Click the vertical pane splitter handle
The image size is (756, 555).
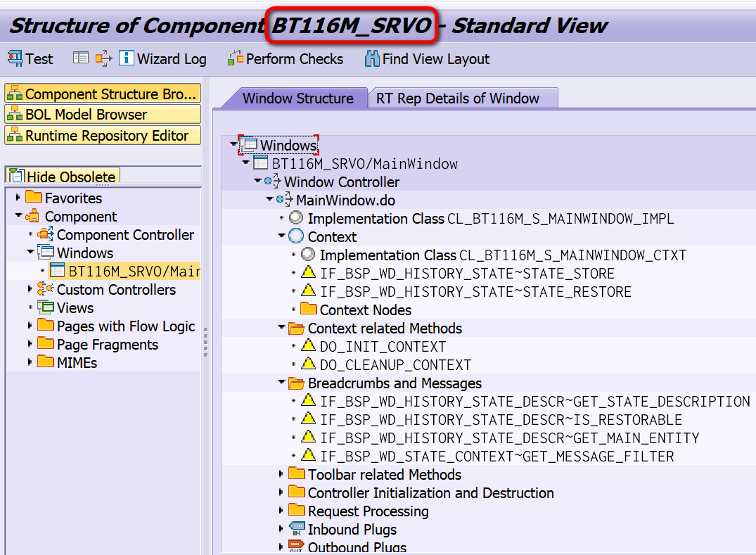(206, 342)
